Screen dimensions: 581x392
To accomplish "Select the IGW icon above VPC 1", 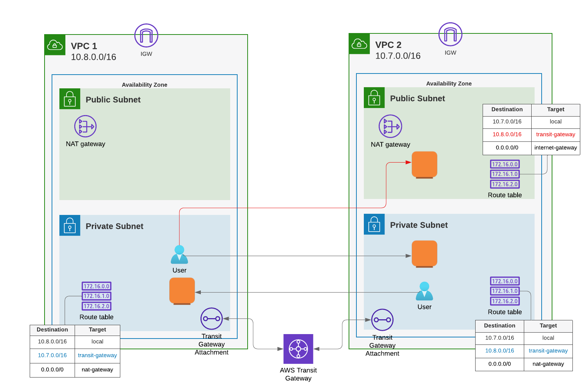I will (x=146, y=35).
